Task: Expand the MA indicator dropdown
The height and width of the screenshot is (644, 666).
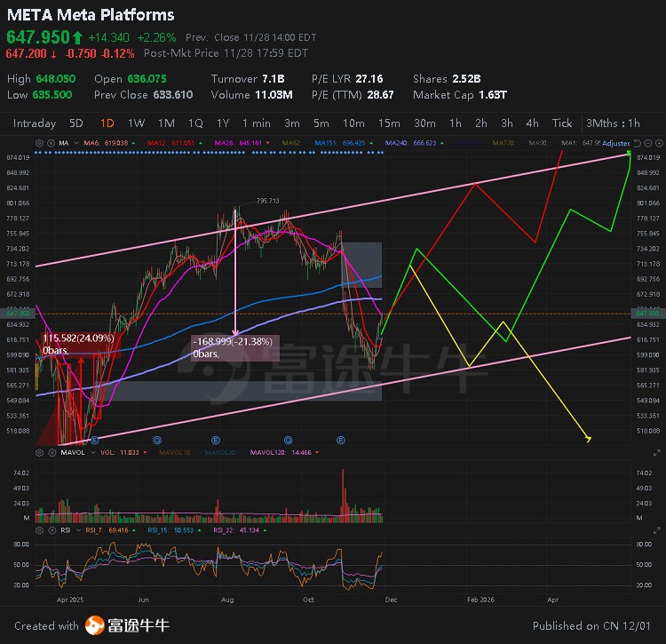Action: click(x=74, y=143)
